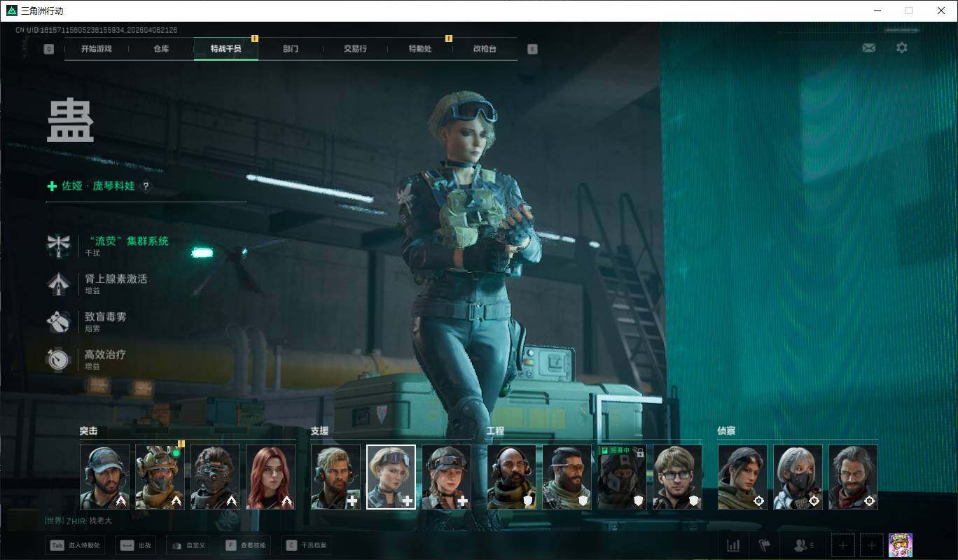Select the "流荧"集群系统 skill icon
958x560 pixels.
coord(58,245)
